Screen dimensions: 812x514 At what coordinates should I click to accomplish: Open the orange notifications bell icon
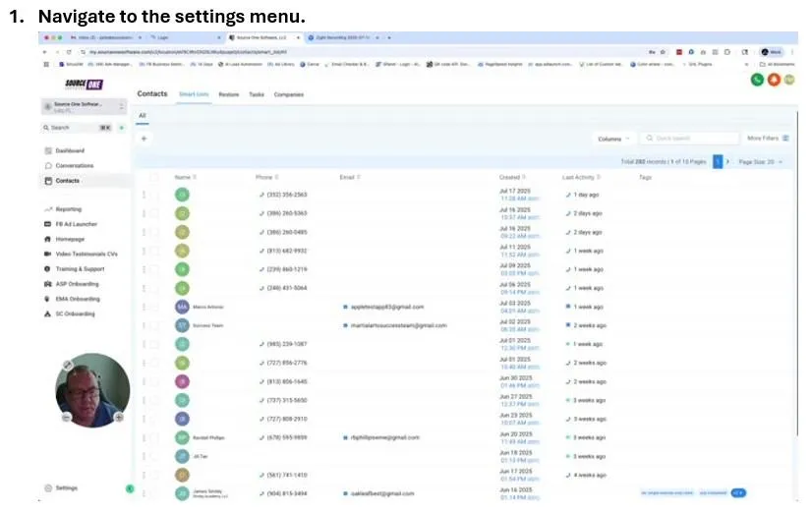click(774, 80)
